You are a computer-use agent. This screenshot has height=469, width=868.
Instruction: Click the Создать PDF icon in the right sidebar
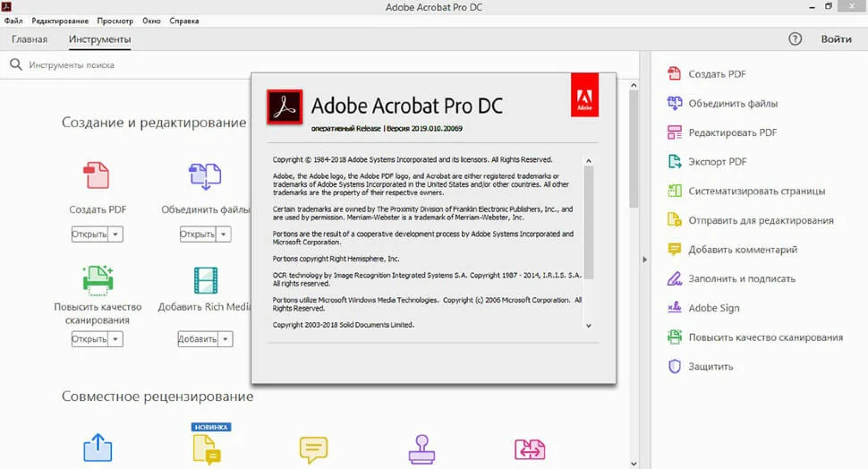[674, 73]
